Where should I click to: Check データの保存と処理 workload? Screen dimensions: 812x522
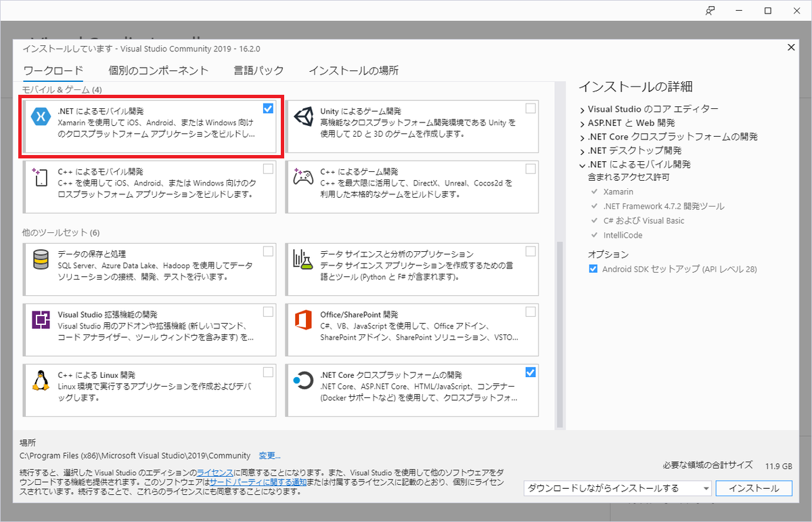click(268, 251)
